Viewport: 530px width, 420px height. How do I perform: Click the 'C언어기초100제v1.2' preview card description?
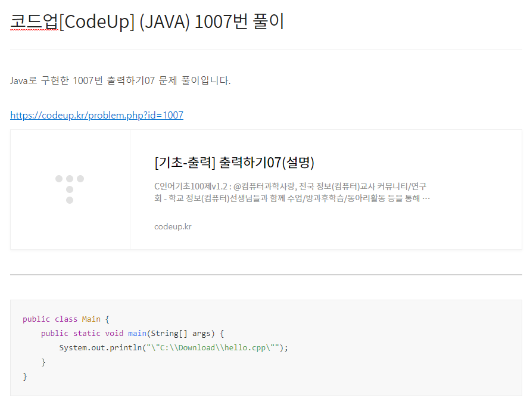click(x=292, y=192)
